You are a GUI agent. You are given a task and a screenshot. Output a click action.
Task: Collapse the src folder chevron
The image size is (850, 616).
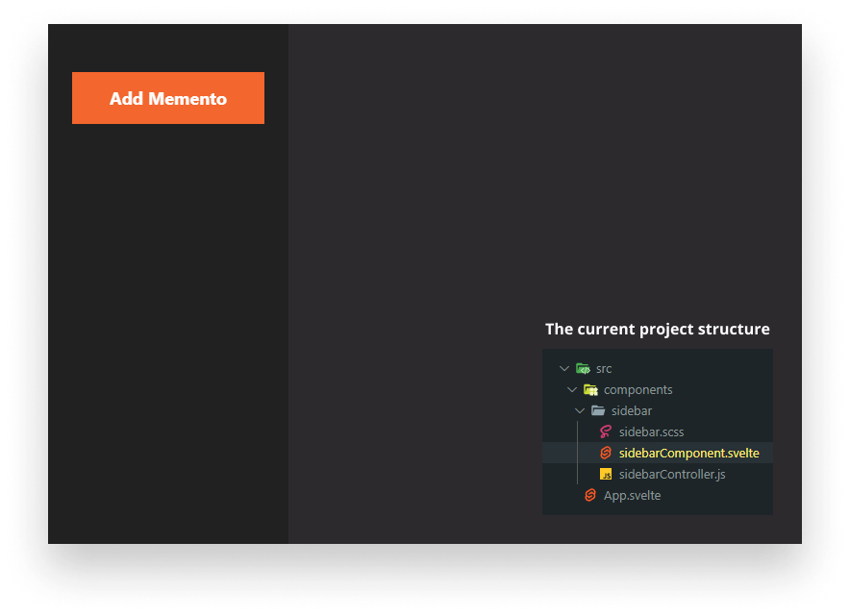tap(564, 368)
